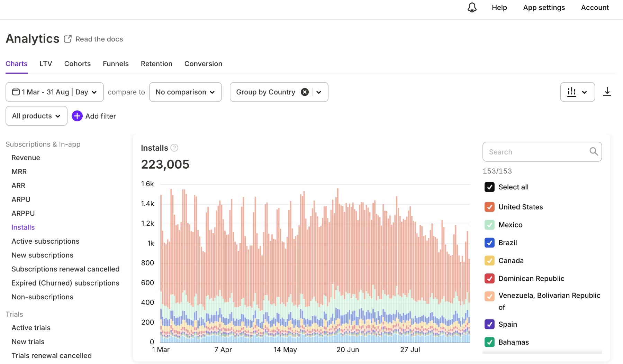The height and width of the screenshot is (364, 623).
Task: Open the No comparison dropdown
Action: point(186,92)
